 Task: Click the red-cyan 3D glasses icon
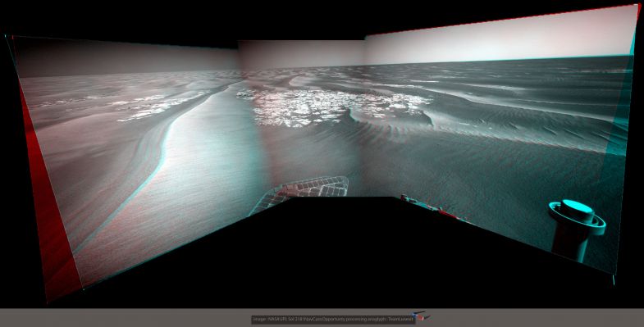[x=422, y=316]
